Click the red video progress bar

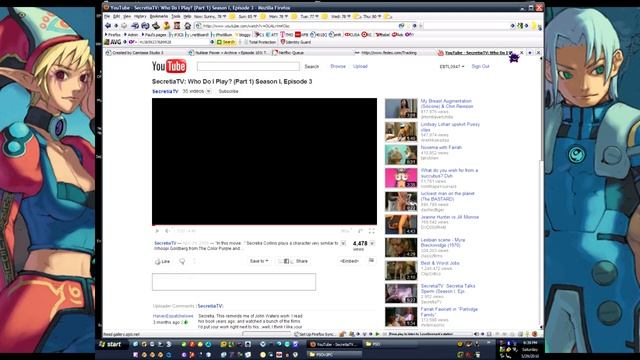pos(264,225)
